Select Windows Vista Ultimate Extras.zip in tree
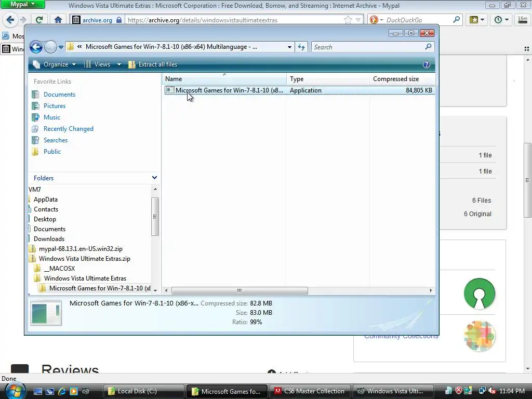 pos(85,259)
